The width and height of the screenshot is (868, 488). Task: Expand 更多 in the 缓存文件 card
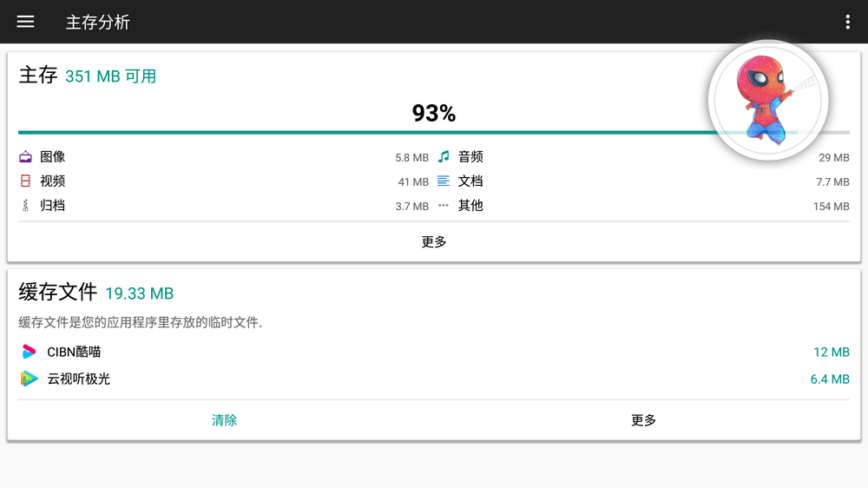click(643, 420)
